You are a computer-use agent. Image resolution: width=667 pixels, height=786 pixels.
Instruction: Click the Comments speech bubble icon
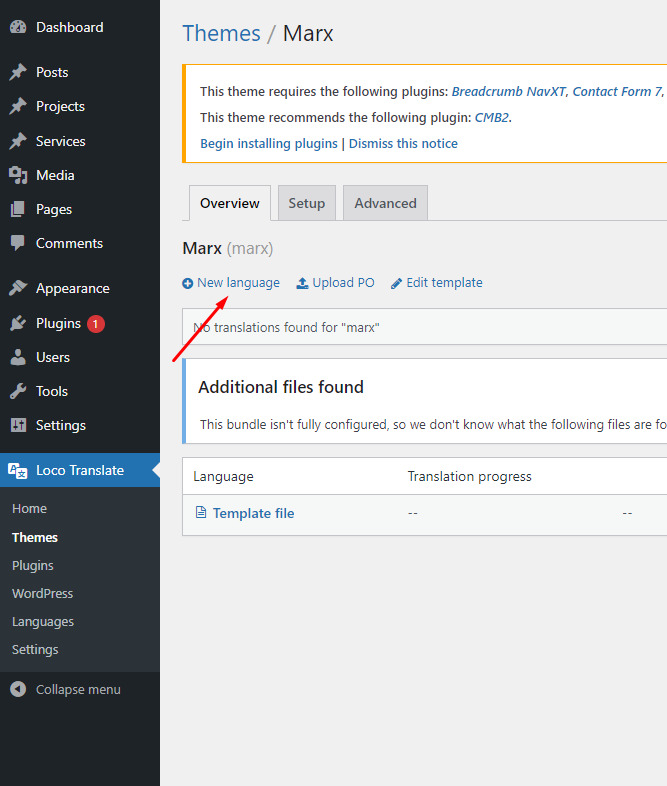[18, 243]
